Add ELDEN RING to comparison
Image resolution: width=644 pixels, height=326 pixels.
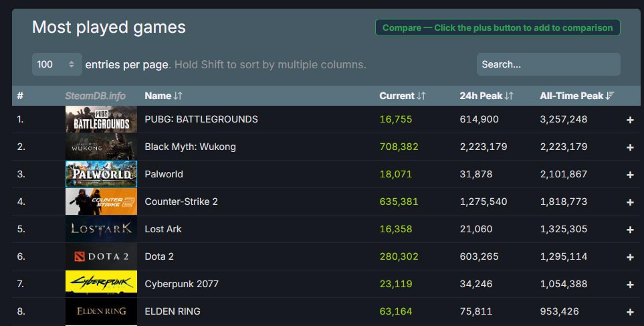630,312
